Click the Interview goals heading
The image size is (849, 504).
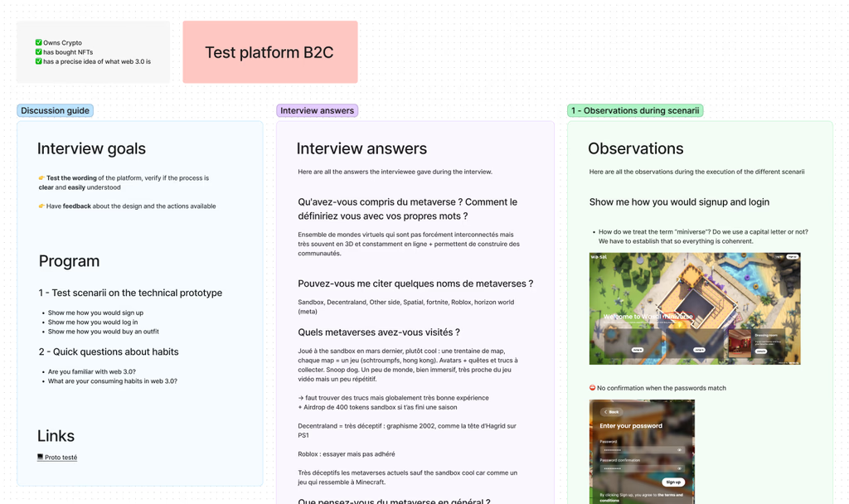click(91, 149)
